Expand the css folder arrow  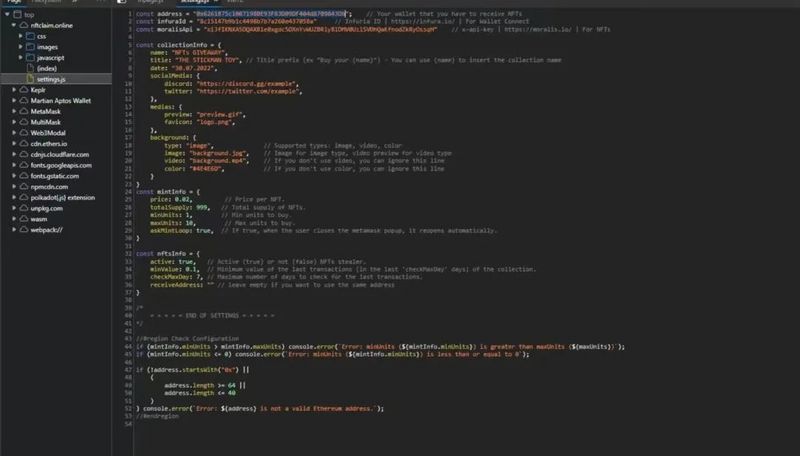20,36
